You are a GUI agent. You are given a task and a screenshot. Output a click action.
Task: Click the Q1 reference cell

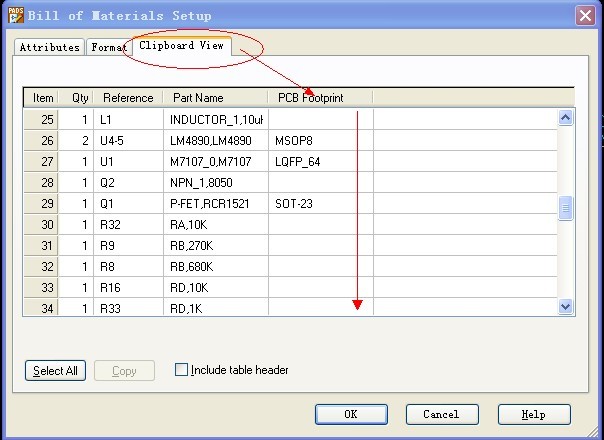pyautogui.click(x=129, y=203)
